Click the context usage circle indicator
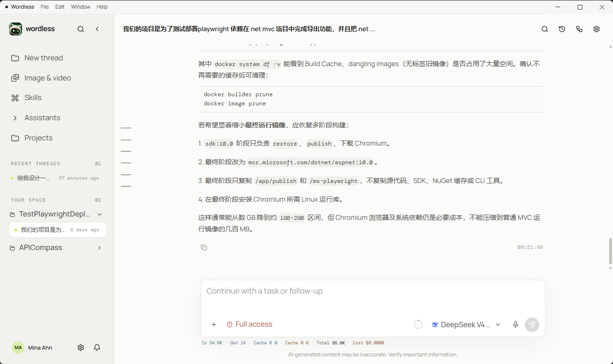This screenshot has height=364, width=613. pyautogui.click(x=418, y=325)
